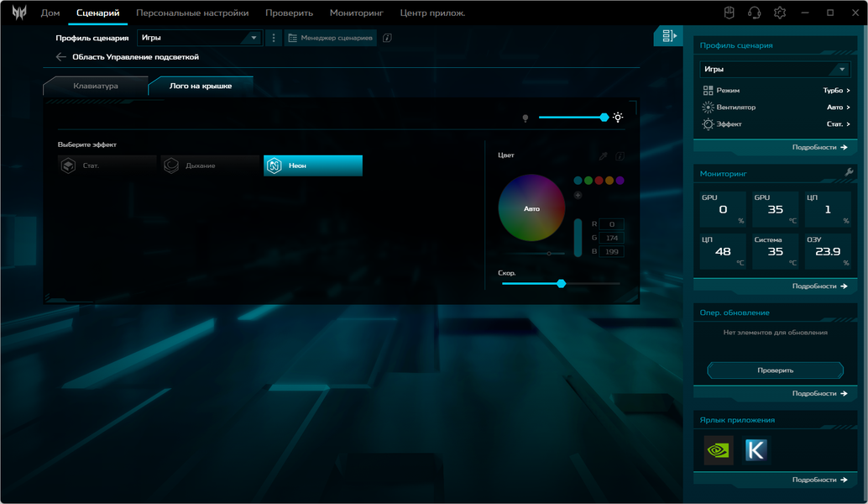Viewport: 868px width, 504px height.
Task: Click the scenario info icon
Action: click(388, 38)
